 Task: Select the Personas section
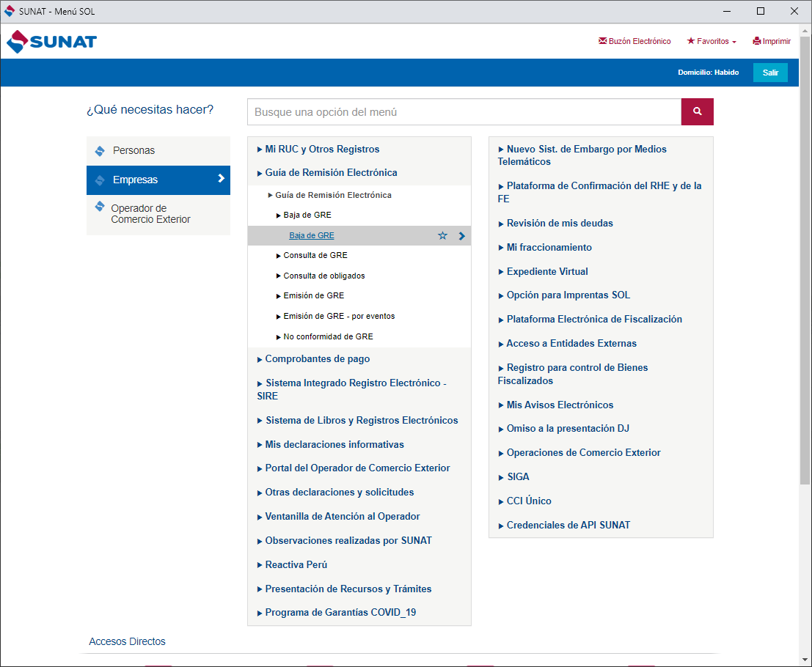[x=158, y=150]
